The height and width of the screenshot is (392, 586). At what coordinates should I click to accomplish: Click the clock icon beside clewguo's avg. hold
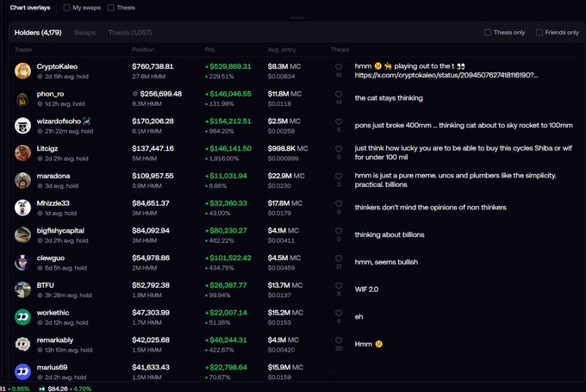(x=40, y=268)
